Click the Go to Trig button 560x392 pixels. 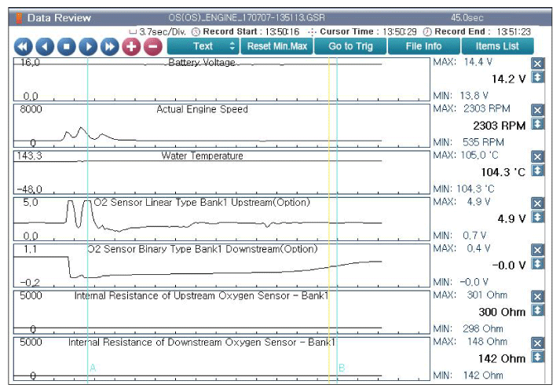tap(350, 46)
